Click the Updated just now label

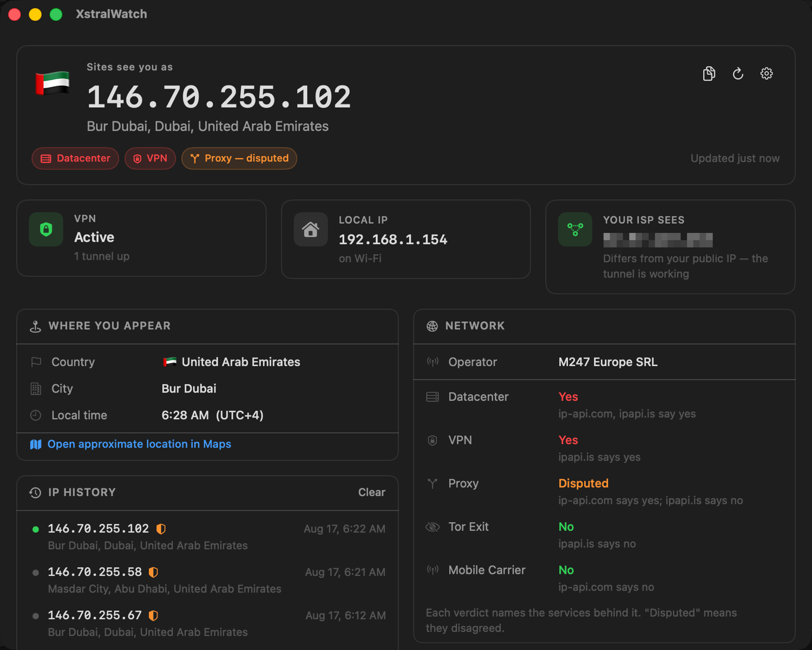pos(735,158)
